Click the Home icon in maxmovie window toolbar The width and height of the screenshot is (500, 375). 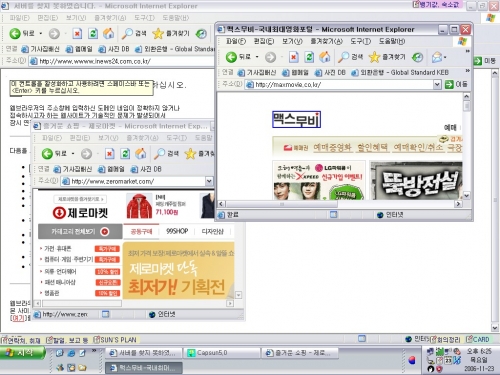[x=324, y=57]
